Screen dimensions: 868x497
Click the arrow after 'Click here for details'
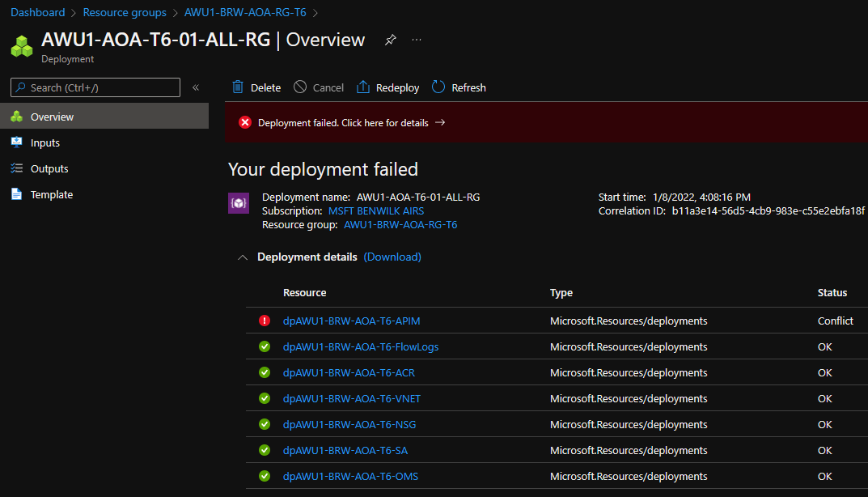pyautogui.click(x=440, y=122)
